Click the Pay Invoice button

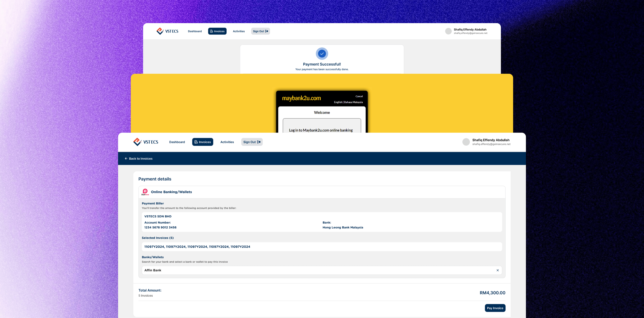tap(495, 308)
